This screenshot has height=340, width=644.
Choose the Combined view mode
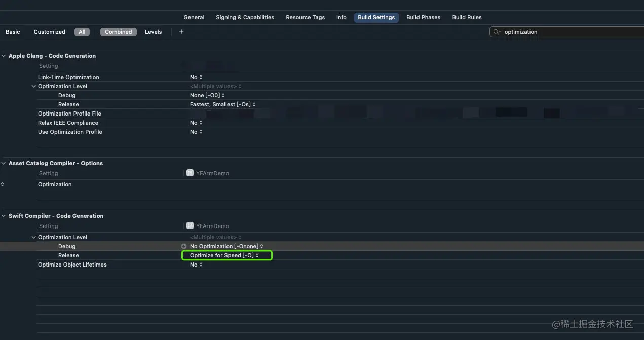pyautogui.click(x=119, y=32)
